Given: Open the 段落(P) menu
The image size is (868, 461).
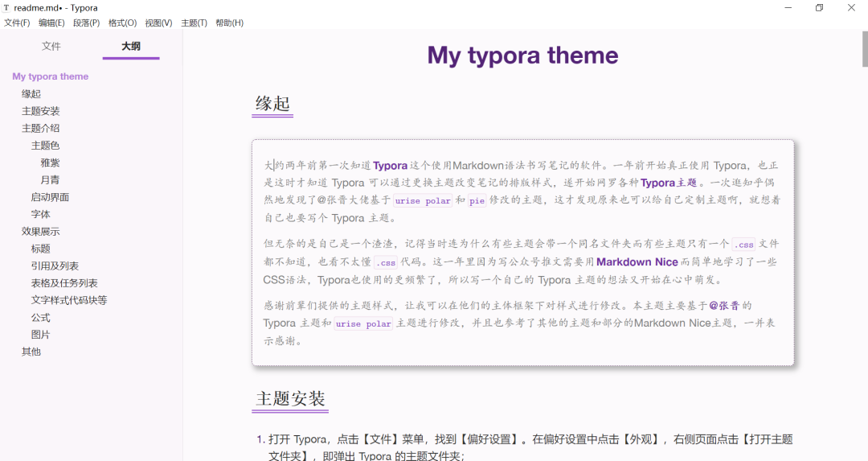Looking at the screenshot, I should 86,23.
